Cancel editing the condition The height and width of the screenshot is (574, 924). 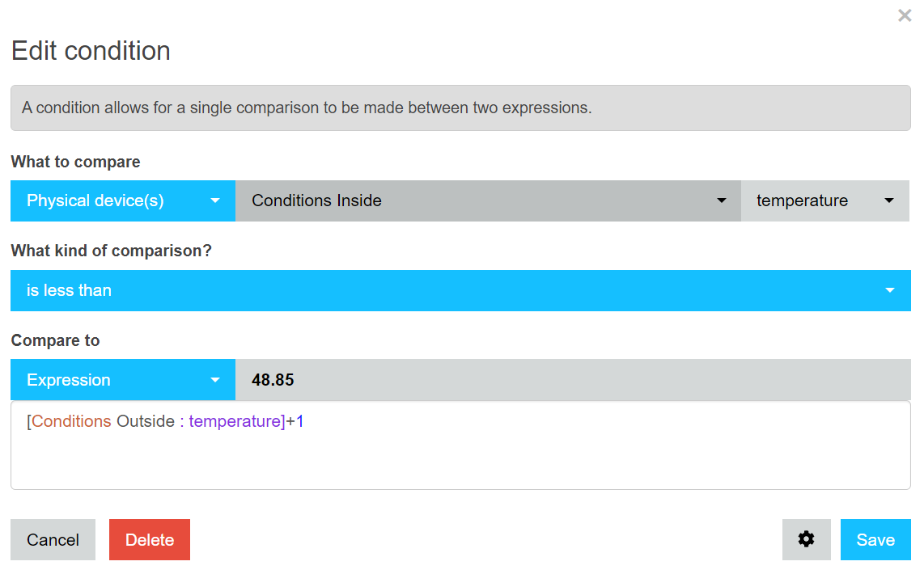(53, 539)
